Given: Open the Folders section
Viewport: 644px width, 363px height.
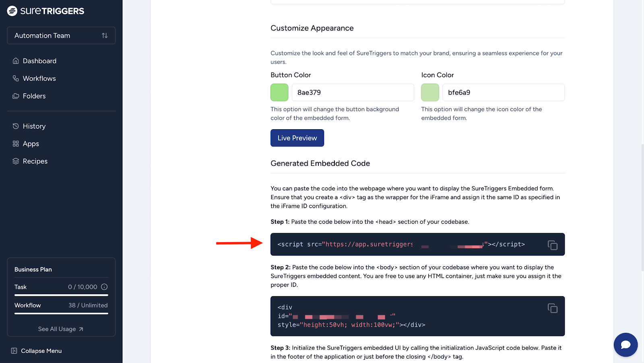Looking at the screenshot, I should click(34, 96).
